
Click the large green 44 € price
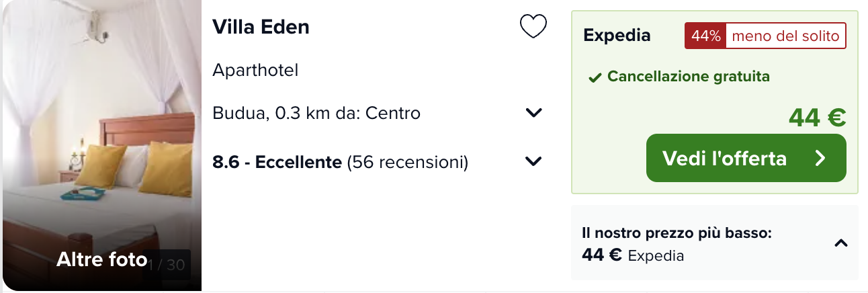[x=817, y=118]
